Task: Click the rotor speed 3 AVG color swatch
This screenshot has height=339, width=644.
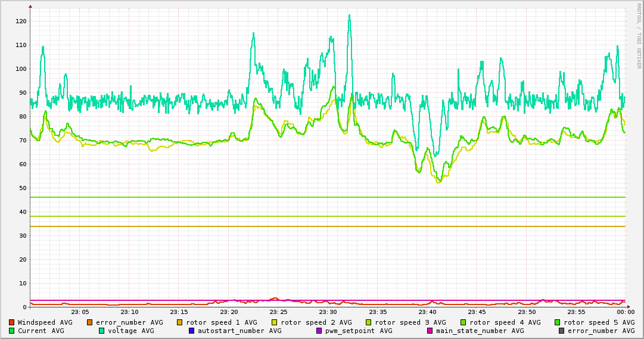Action: pyautogui.click(x=368, y=322)
